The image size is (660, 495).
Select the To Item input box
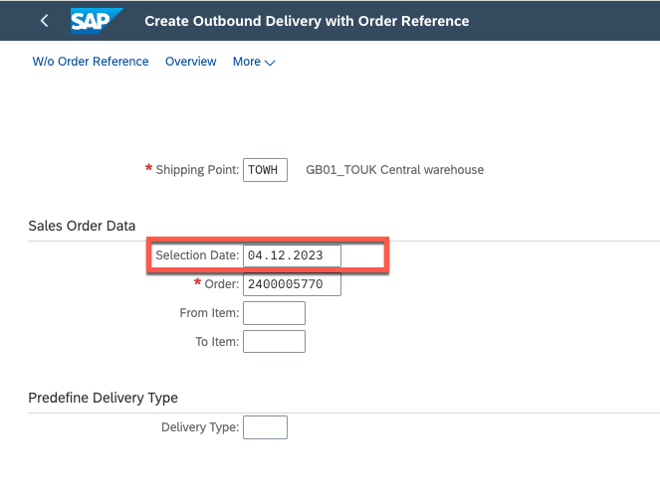[x=274, y=341]
